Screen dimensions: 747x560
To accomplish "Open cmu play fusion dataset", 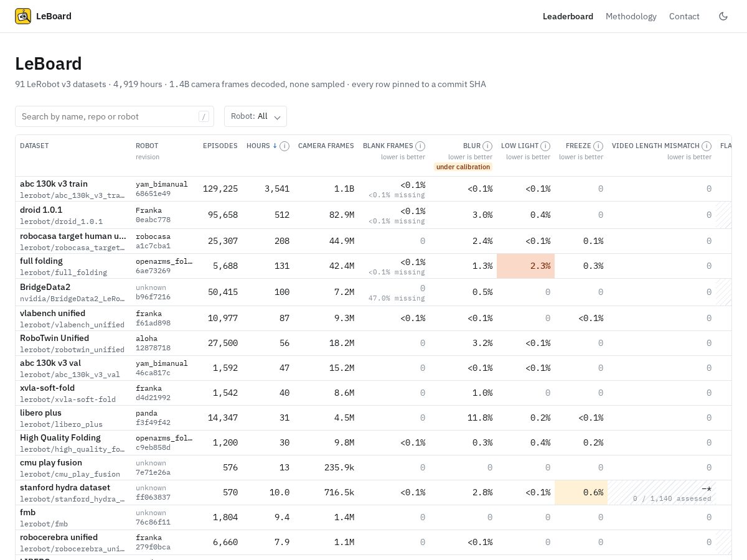I will 51,462.
